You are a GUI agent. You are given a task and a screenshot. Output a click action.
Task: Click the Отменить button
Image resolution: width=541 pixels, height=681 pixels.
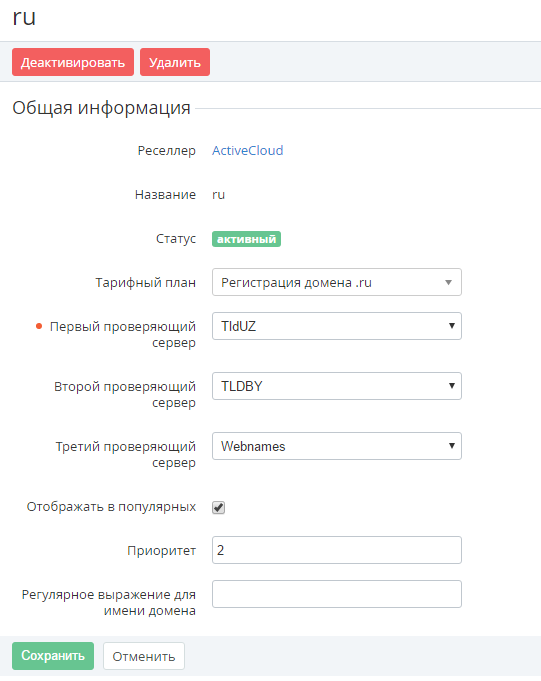144,656
